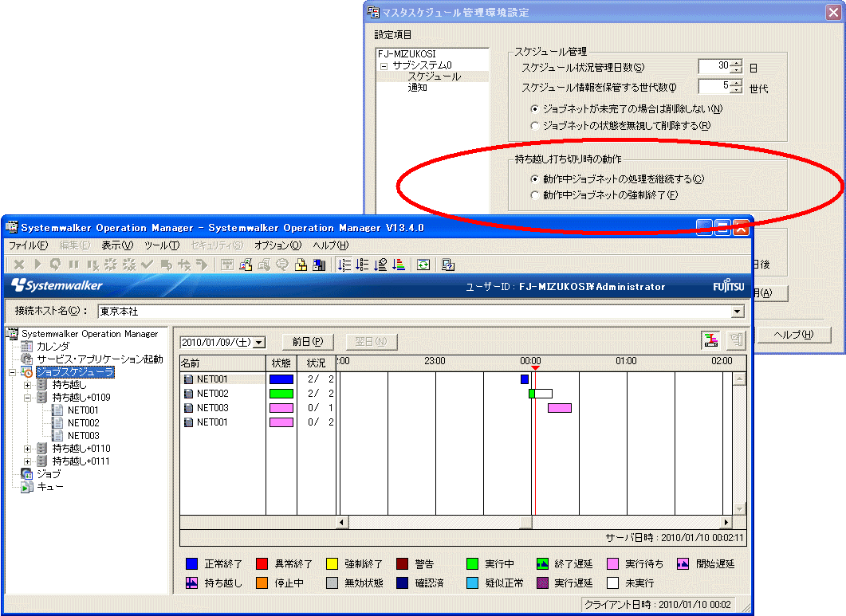Click the clock icon beside ジョブスケジューラ
The width and height of the screenshot is (846, 616).
click(x=26, y=372)
